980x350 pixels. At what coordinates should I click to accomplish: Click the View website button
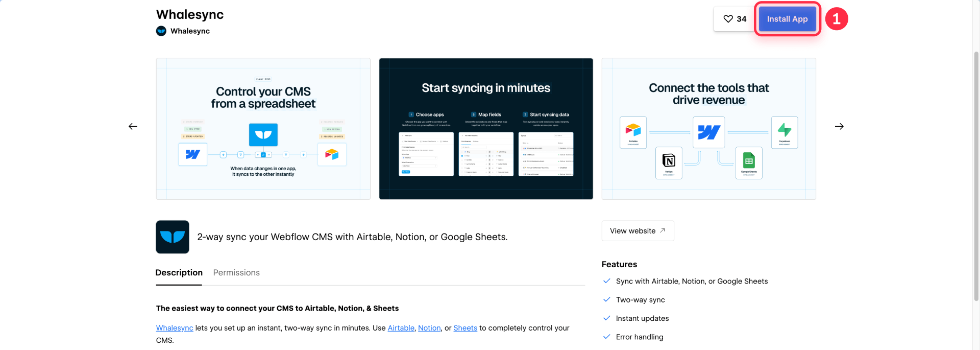638,231
